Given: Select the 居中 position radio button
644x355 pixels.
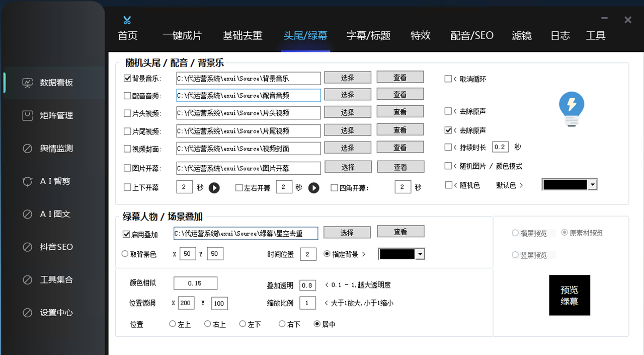Looking at the screenshot, I should pos(317,324).
